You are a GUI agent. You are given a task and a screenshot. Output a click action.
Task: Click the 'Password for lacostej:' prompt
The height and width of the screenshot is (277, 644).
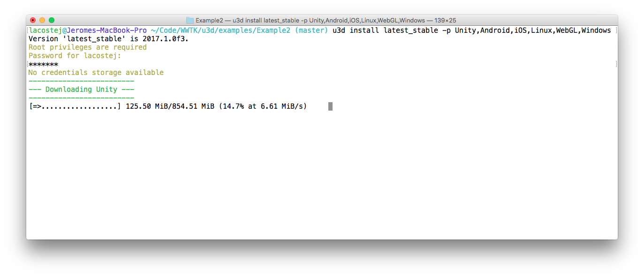coord(75,56)
